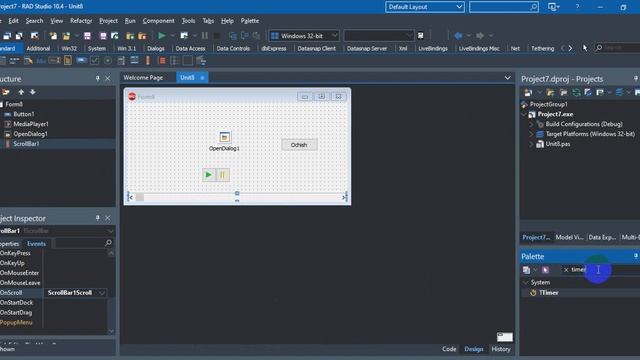Expand Build Configurations (Debug) node
The height and width of the screenshot is (360, 640).
coord(531,124)
